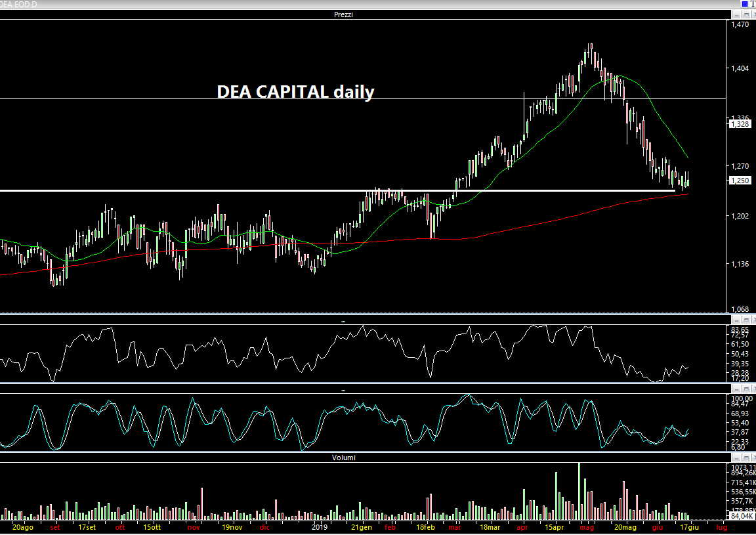Click the 18mar date label
Screen dimensions: 756x535
(x=490, y=527)
